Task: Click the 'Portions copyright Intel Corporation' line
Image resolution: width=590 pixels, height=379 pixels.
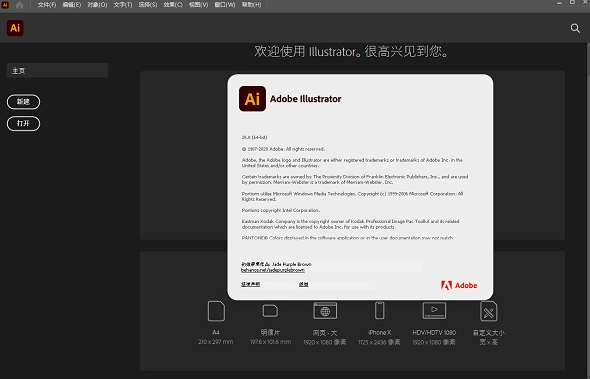Action: [x=281, y=210]
